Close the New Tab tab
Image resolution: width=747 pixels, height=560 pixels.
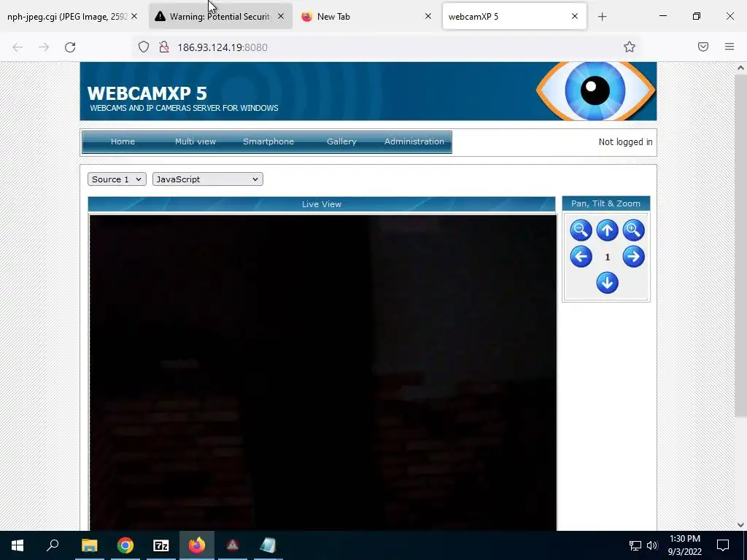coord(427,16)
